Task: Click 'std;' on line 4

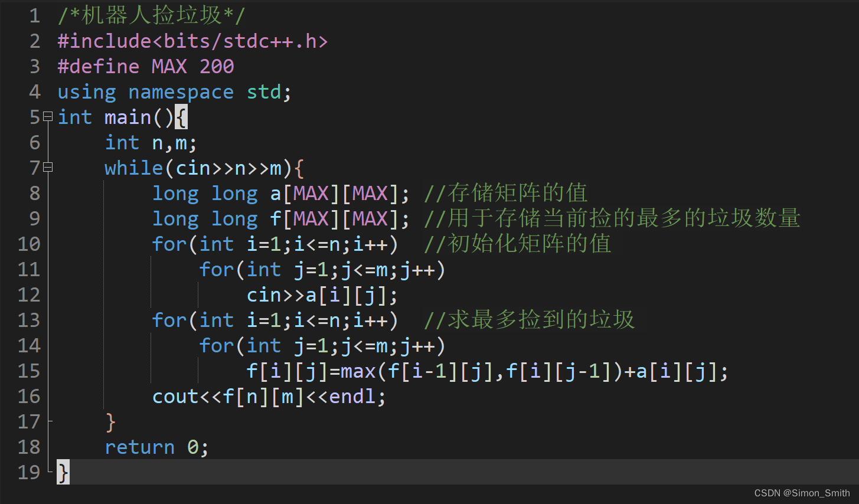Action: (269, 92)
